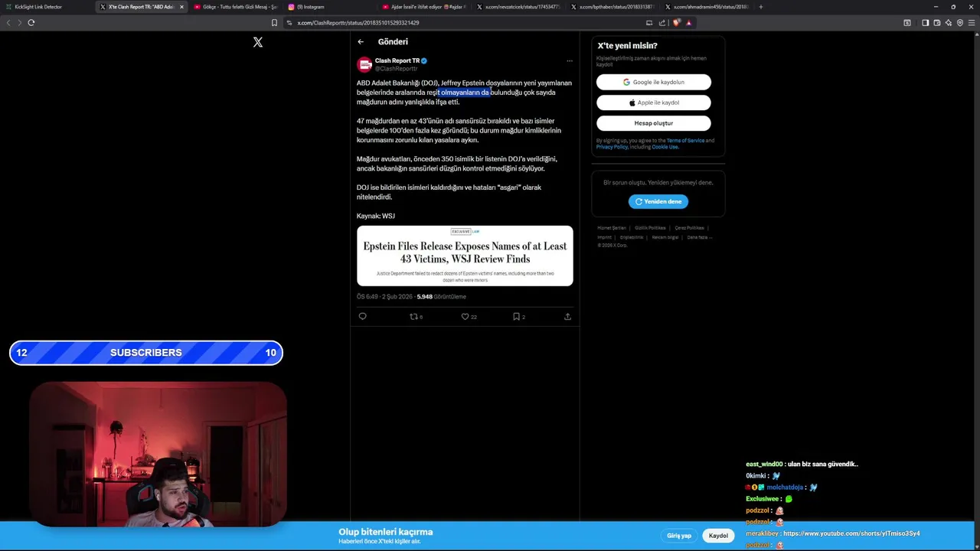980x551 pixels.
Task: Switch to x.com/ahmadramin456 status tab
Action: point(706,7)
